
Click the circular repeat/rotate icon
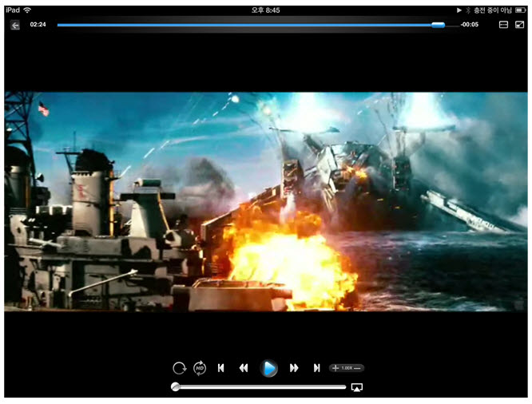click(179, 368)
